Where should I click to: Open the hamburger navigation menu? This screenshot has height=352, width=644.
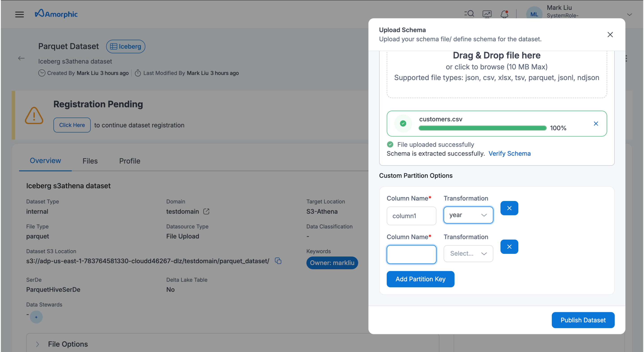point(19,14)
